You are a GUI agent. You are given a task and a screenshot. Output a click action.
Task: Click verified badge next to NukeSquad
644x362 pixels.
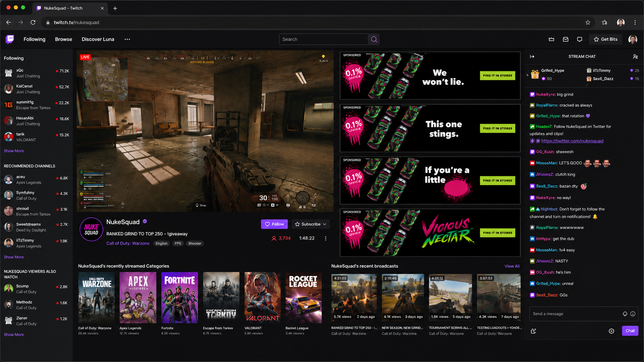coord(145,222)
